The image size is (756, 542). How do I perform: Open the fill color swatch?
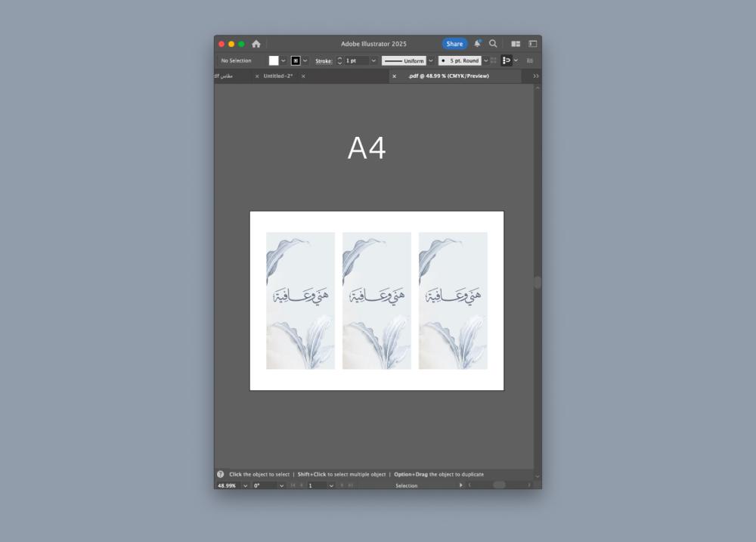point(274,60)
